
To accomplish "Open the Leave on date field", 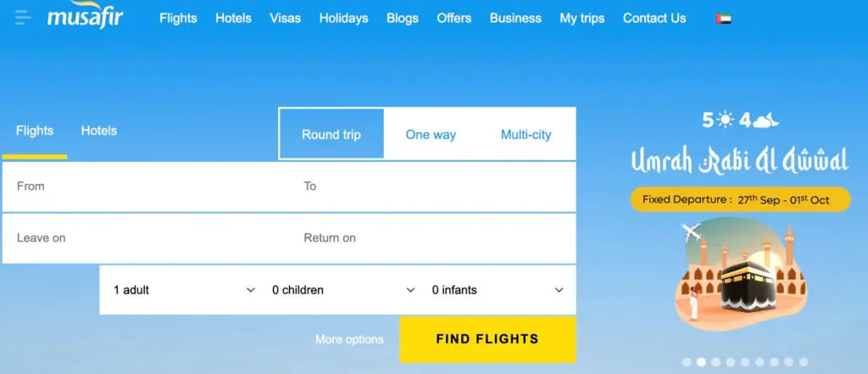I will pos(144,238).
